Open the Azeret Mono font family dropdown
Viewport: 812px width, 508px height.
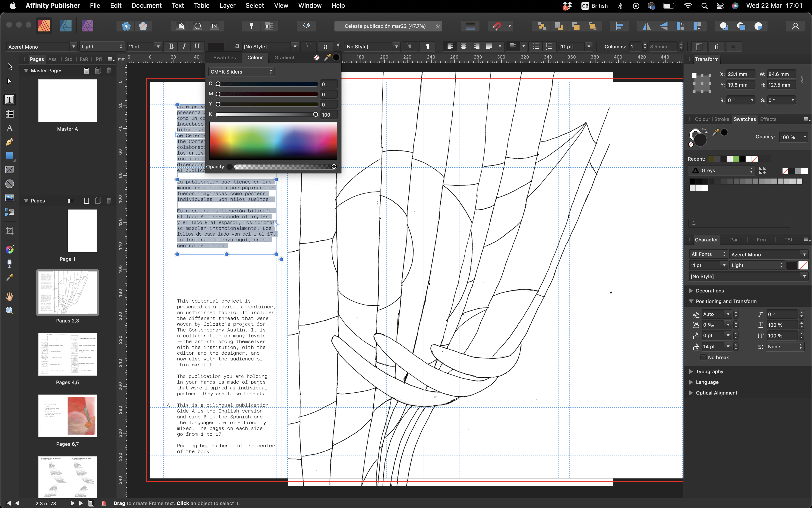(x=42, y=47)
